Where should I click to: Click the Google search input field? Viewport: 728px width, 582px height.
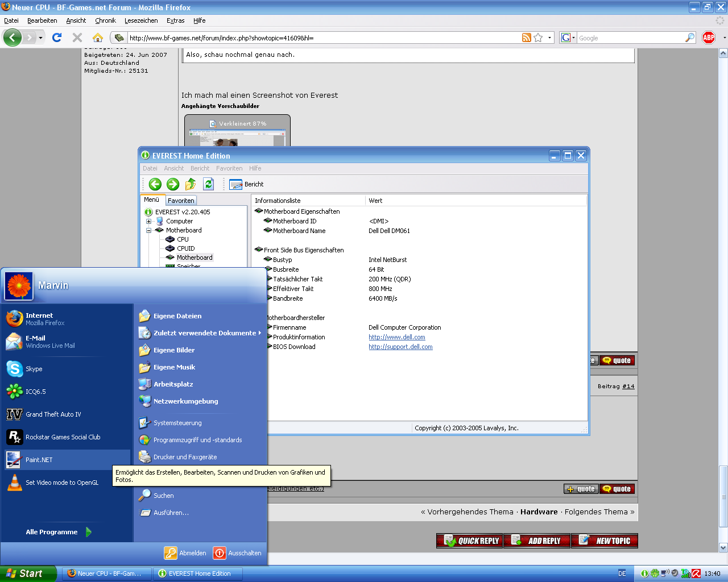click(x=631, y=38)
